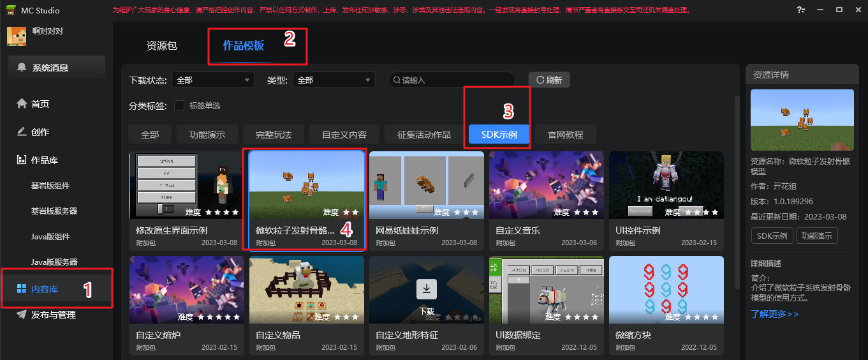The image size is (868, 360).
Task: Click 自定义地形特征 card title
Action: coord(406,335)
